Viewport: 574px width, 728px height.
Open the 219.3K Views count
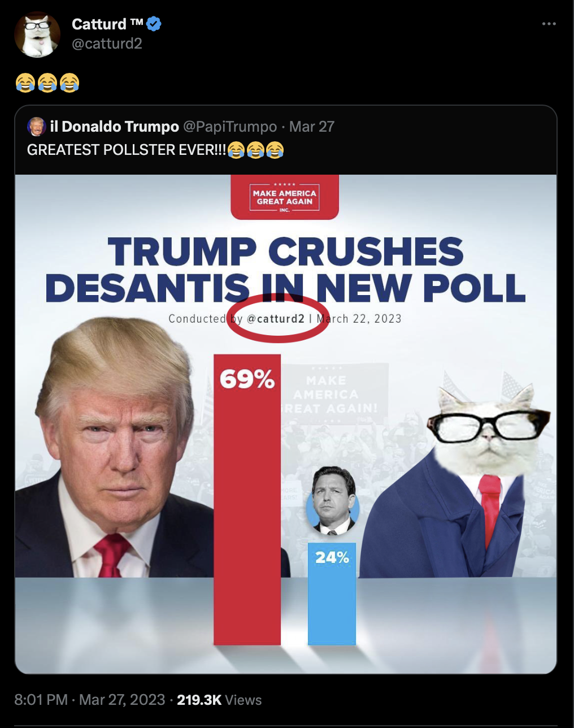click(219, 700)
